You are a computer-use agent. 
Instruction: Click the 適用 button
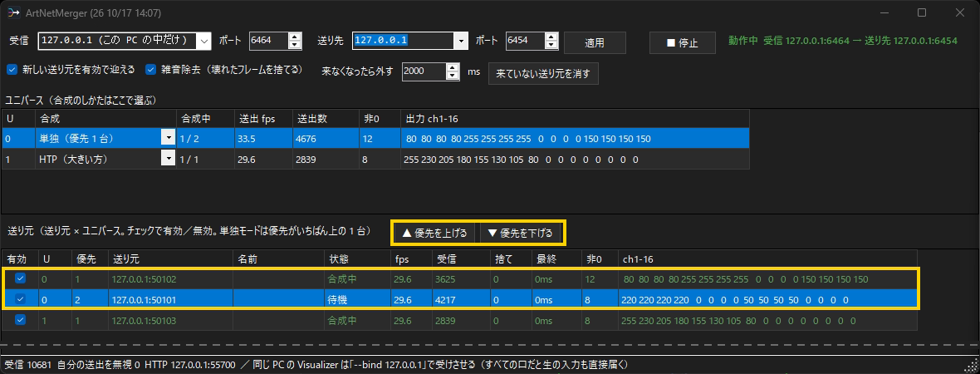click(595, 43)
